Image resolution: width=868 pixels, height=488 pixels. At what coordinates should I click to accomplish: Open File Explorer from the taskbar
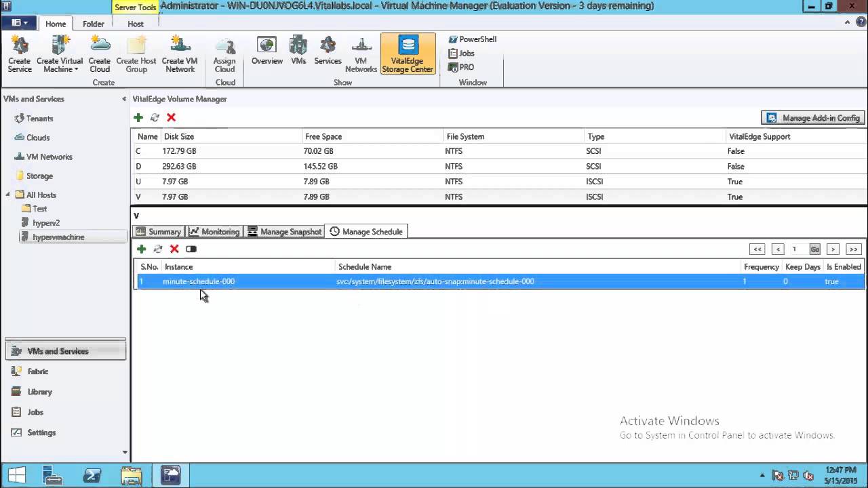point(131,476)
